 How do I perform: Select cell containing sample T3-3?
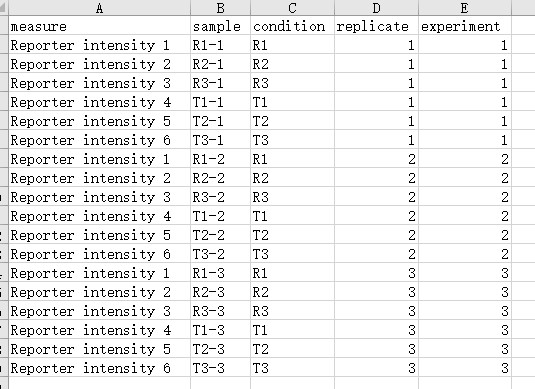[x=220, y=368]
